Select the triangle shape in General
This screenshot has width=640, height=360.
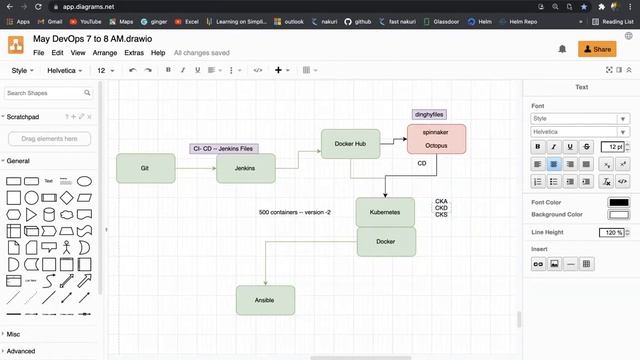tap(31, 215)
